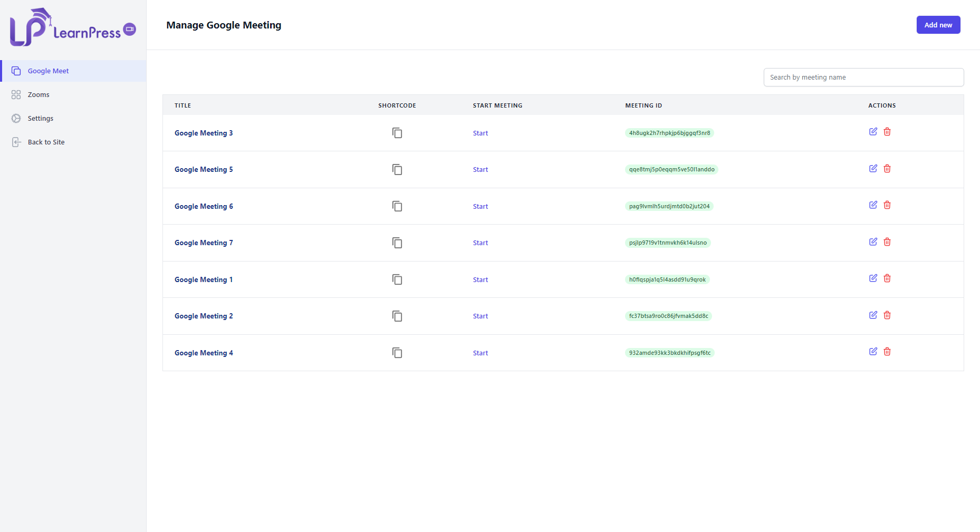Image resolution: width=980 pixels, height=532 pixels.
Task: Focus the Search by meeting name field
Action: tap(863, 78)
